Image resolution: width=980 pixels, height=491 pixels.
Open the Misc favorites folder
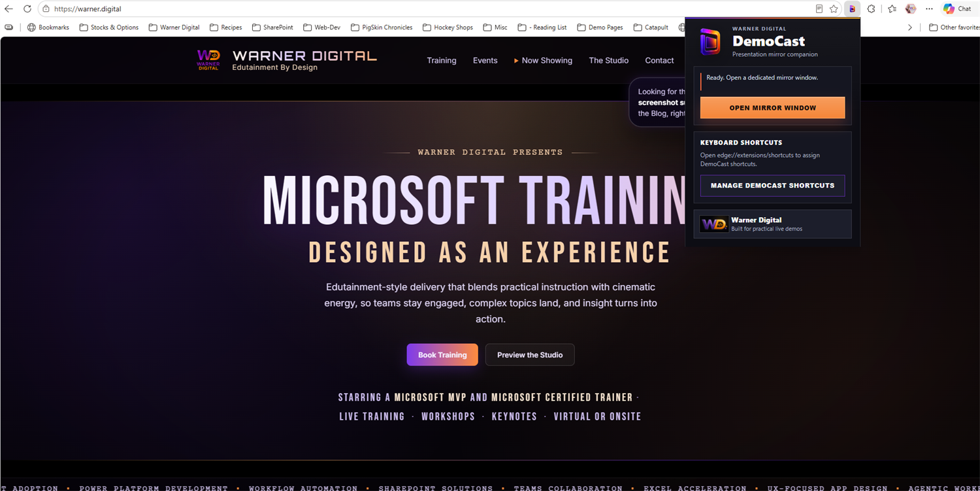(x=495, y=27)
